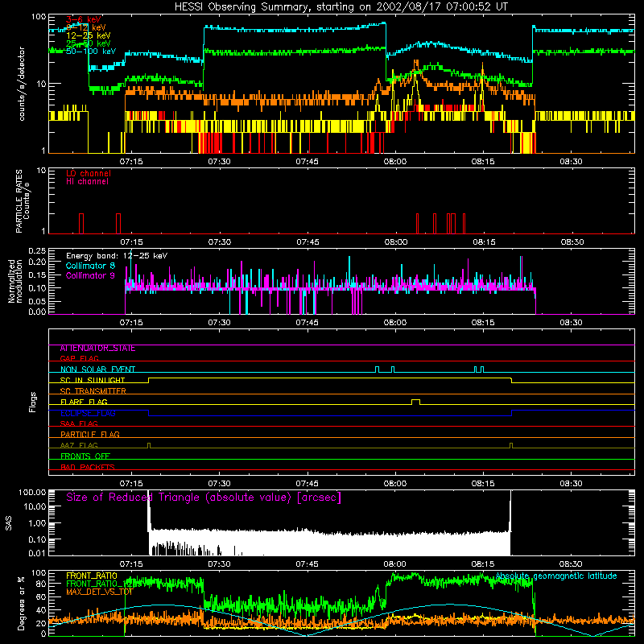Click the "Absolute geomagnetic latitude" label
Viewport: 644px width, 644px height.
click(x=556, y=576)
